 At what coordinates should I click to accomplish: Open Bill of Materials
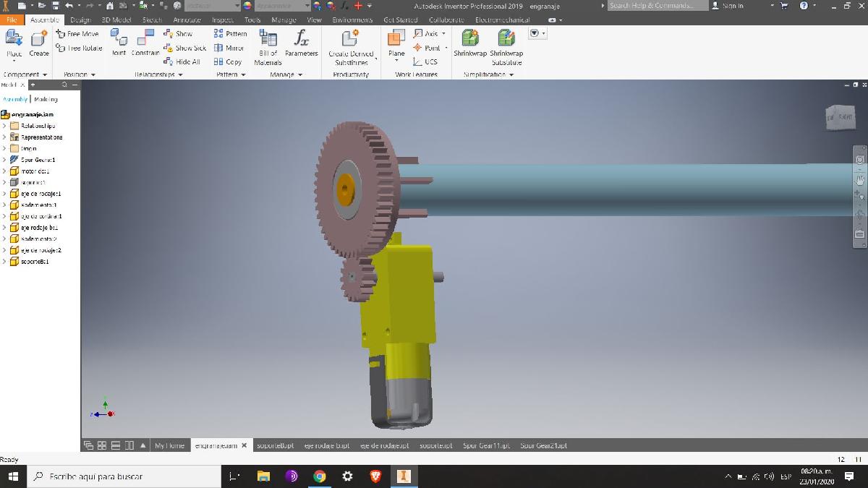(x=268, y=48)
